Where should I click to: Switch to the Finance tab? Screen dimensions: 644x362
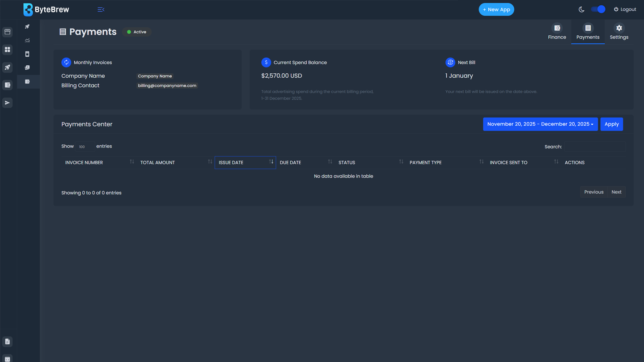(x=557, y=32)
